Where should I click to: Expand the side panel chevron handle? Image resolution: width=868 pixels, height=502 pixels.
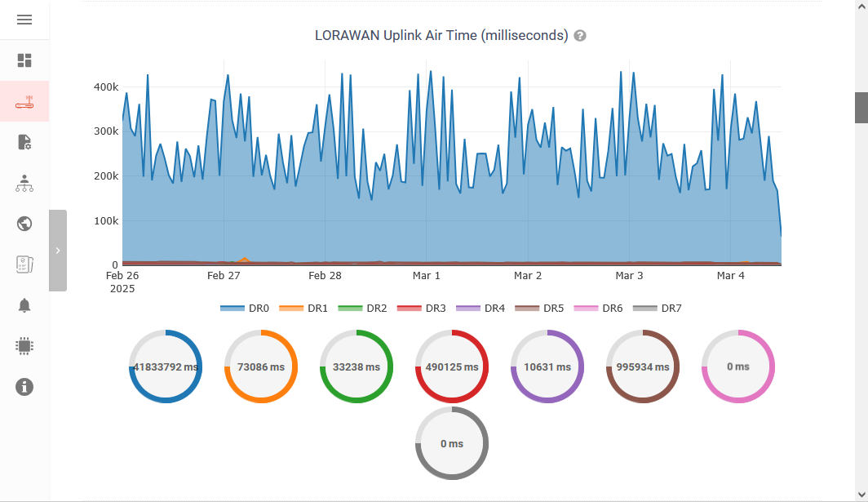coord(58,251)
